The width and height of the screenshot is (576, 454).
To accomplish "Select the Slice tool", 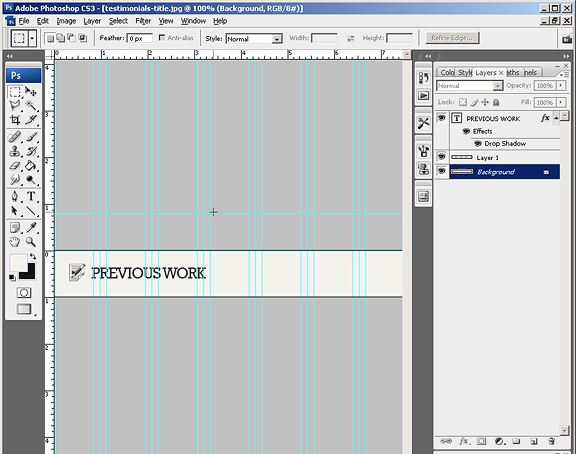I will [x=31, y=120].
